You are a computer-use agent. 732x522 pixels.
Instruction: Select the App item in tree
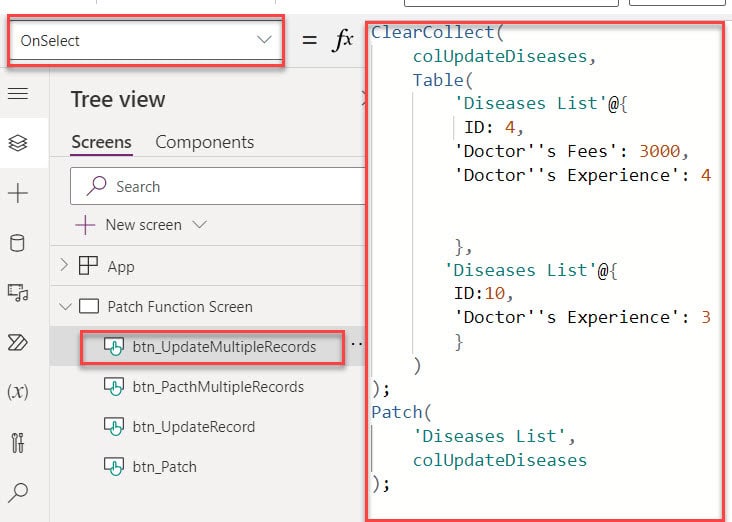click(x=121, y=267)
